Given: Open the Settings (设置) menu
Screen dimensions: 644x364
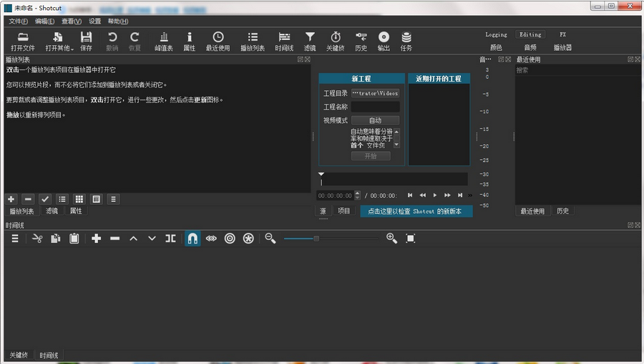Looking at the screenshot, I should pos(95,21).
